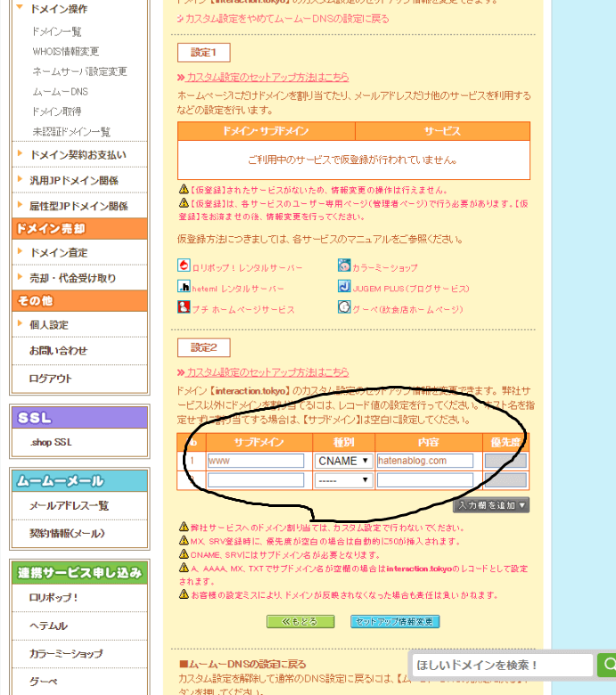Open ムームーDNS in sidebar
The width and height of the screenshot is (616, 695).
tap(61, 92)
